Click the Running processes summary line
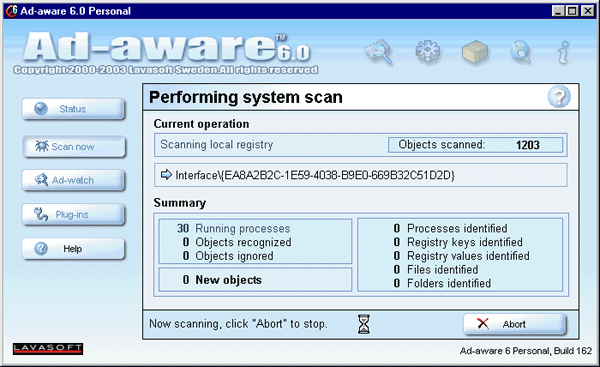 (233, 228)
